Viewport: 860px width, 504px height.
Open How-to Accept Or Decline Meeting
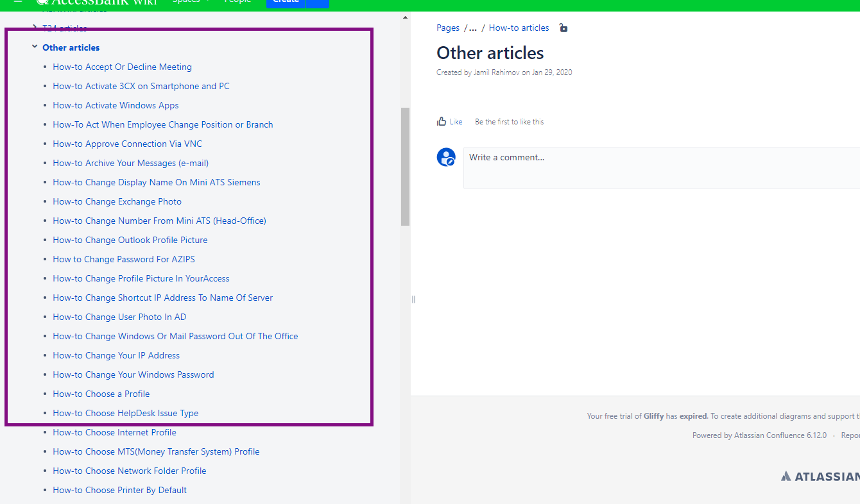coord(123,67)
